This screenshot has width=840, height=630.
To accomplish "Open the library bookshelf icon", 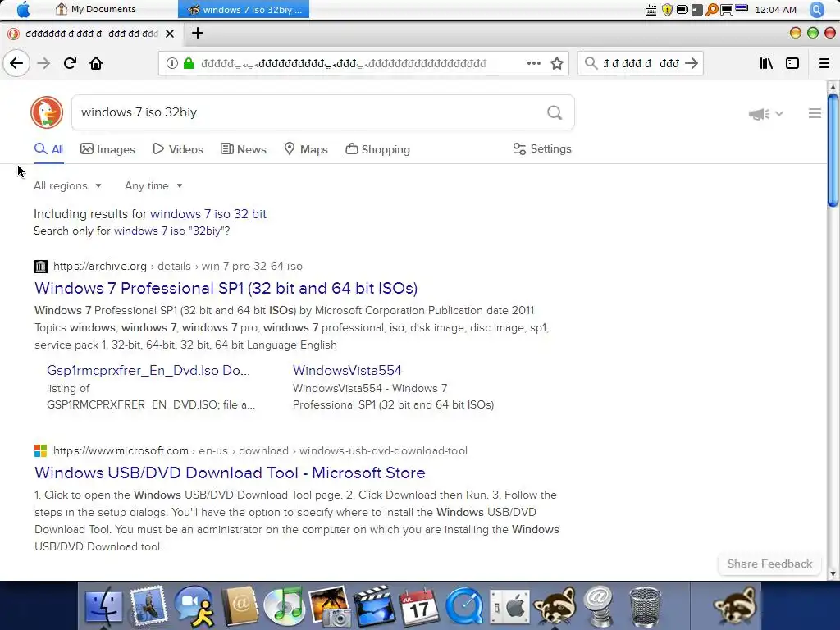I will [x=766, y=63].
